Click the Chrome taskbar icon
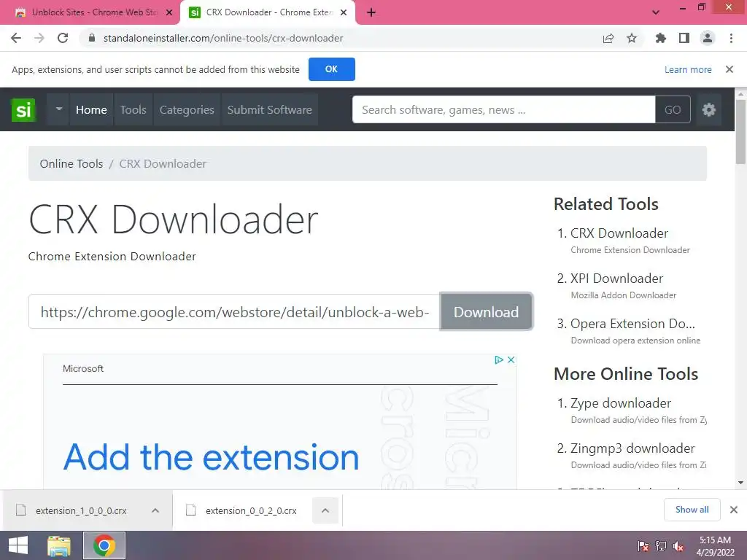The image size is (747, 560). pos(104,545)
